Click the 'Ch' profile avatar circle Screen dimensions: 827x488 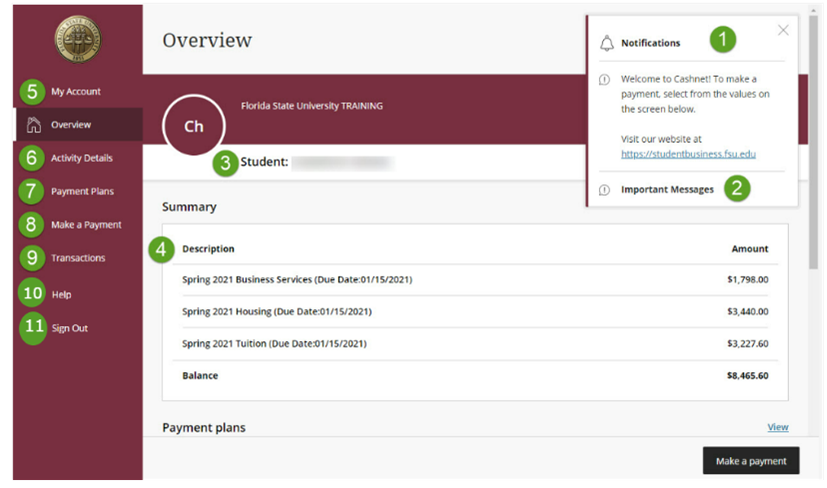pos(194,127)
